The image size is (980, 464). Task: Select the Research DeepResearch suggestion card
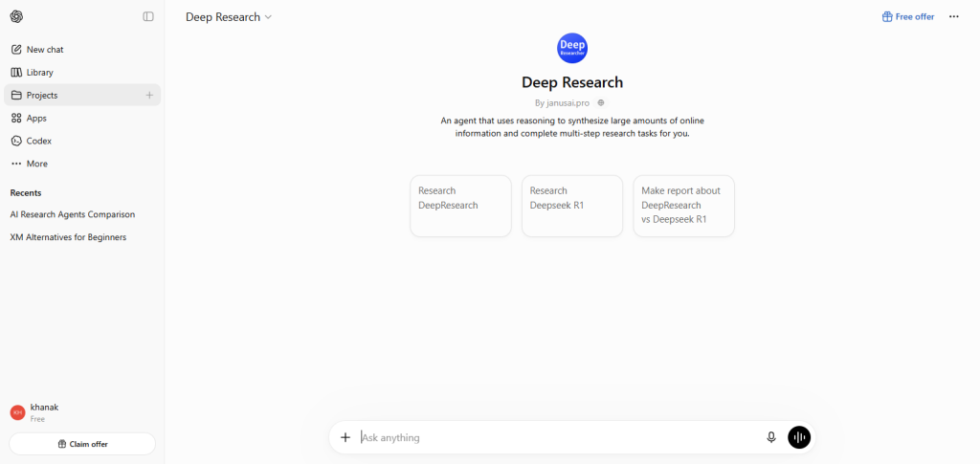coord(460,206)
